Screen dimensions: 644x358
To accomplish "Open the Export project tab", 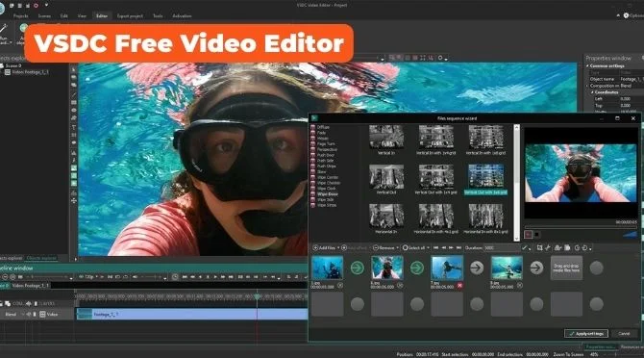I will point(130,16).
